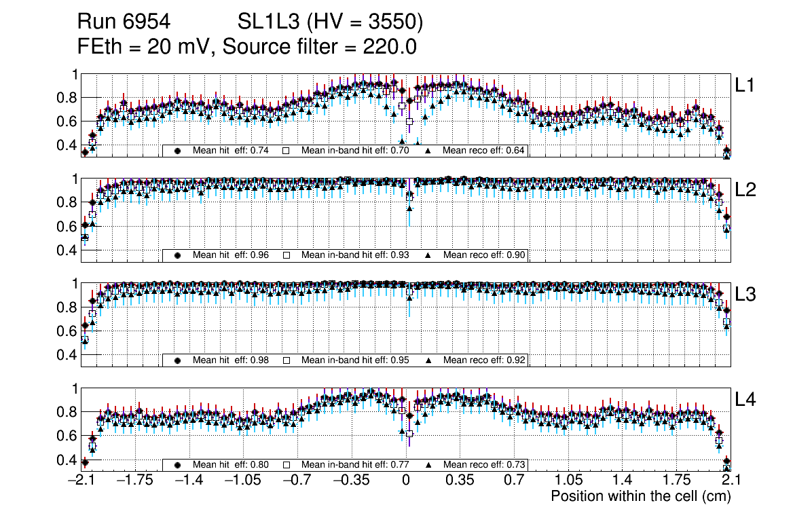Click the '0.35' x-axis tick label
Viewport: 812px width, 524px height.
[x=460, y=481]
